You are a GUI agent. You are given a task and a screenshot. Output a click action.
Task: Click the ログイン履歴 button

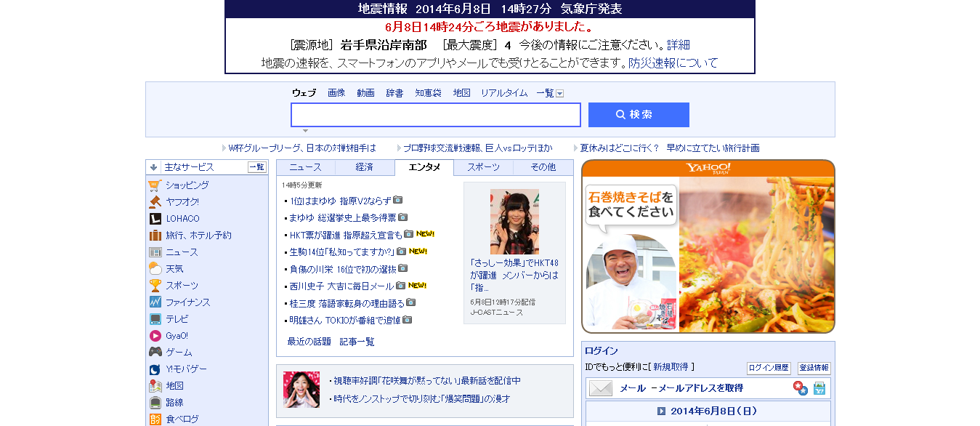pos(769,368)
